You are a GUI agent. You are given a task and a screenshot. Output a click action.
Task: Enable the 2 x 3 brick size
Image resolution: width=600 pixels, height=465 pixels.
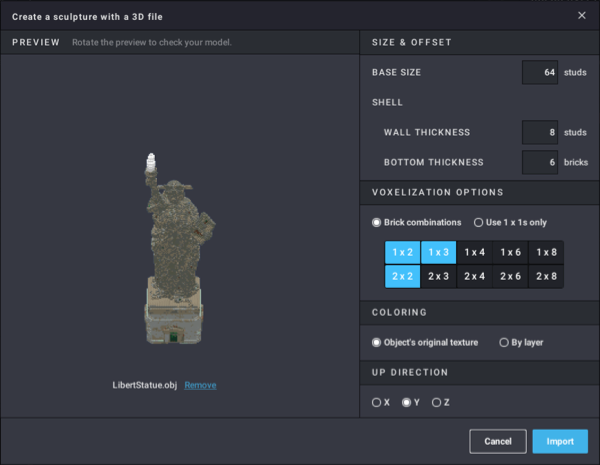coord(439,276)
